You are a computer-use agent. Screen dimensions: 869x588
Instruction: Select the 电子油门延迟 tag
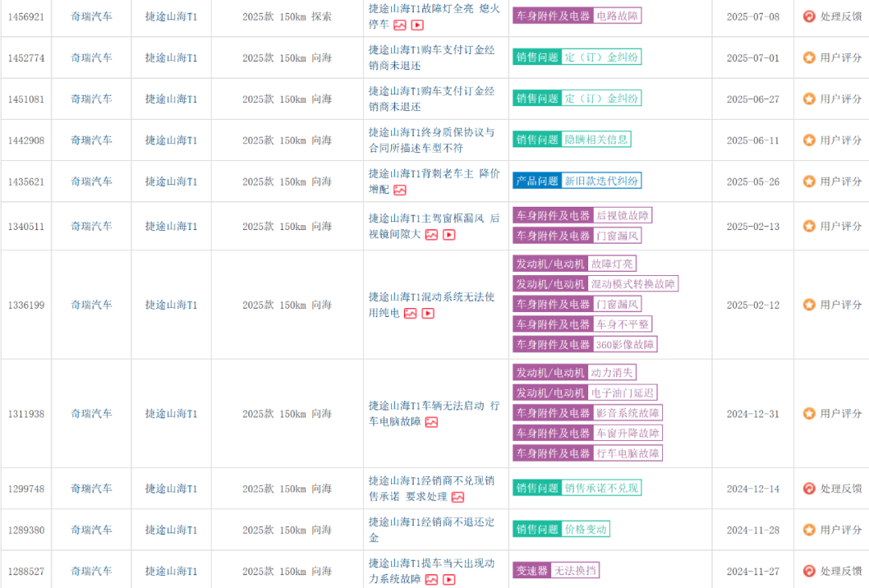pyautogui.click(x=623, y=393)
